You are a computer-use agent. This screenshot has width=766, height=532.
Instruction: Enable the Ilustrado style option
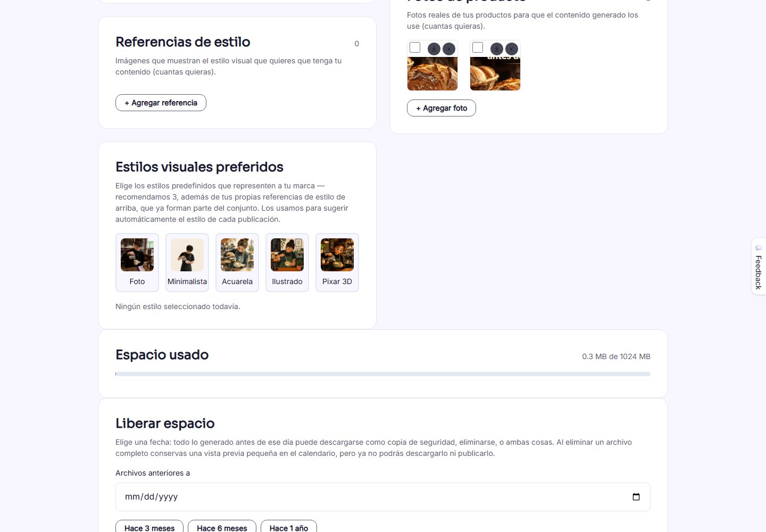point(287,263)
